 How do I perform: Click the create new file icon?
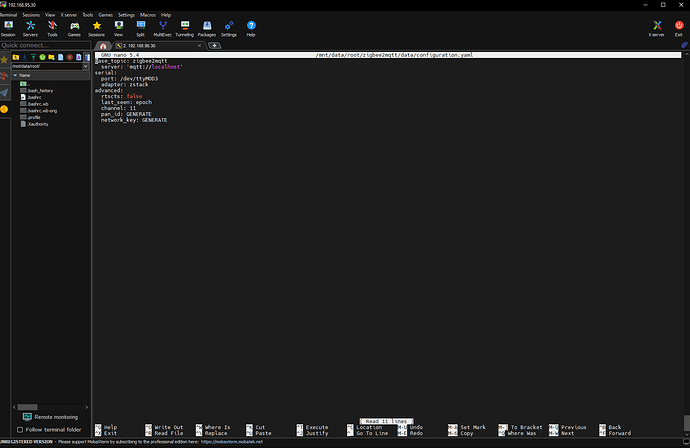click(61, 57)
